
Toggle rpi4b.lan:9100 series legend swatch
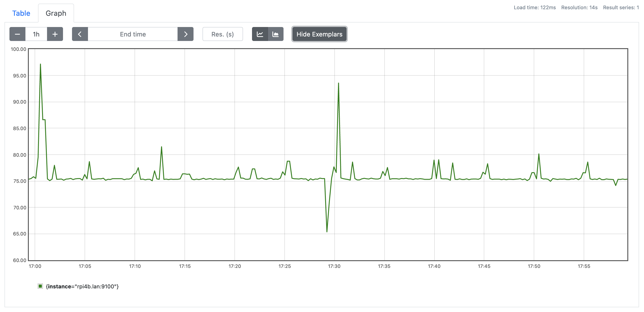click(40, 286)
